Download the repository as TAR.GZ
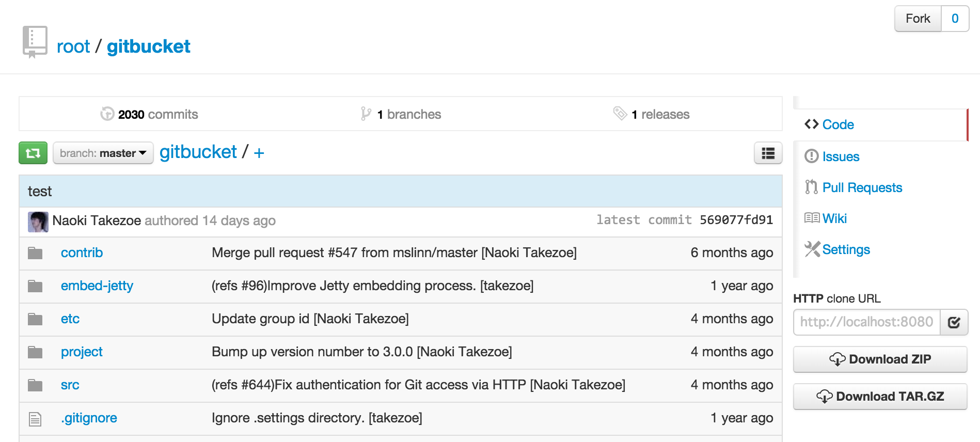This screenshot has height=442, width=980. tap(880, 397)
